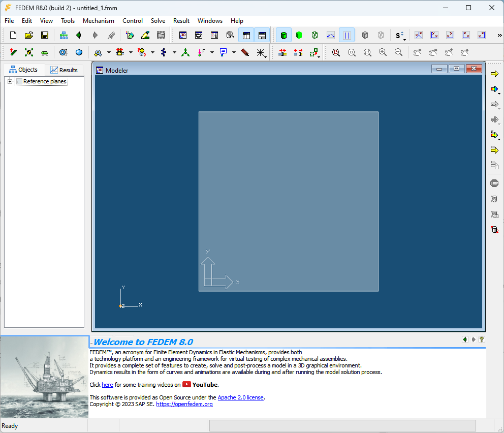Click the zoom all magnifier icon
Viewport: 504px width, 433px height.
pyautogui.click(x=336, y=52)
